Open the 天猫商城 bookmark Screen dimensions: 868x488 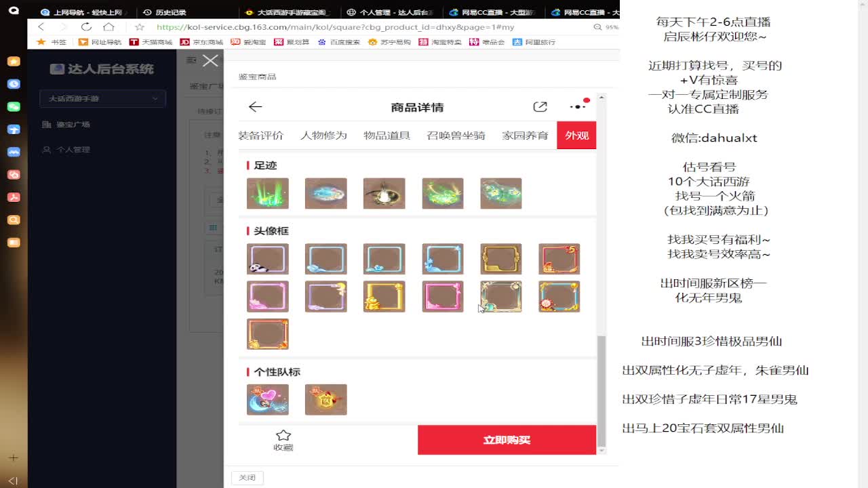[151, 42]
